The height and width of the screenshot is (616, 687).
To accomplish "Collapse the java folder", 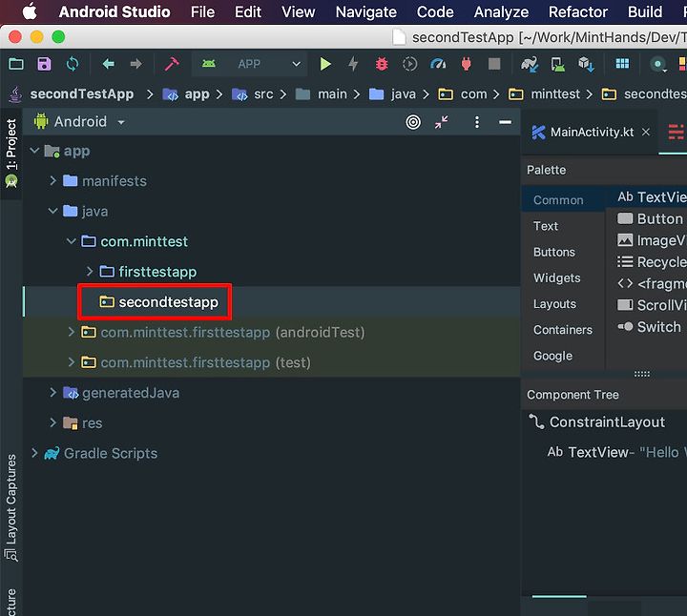I will [53, 211].
